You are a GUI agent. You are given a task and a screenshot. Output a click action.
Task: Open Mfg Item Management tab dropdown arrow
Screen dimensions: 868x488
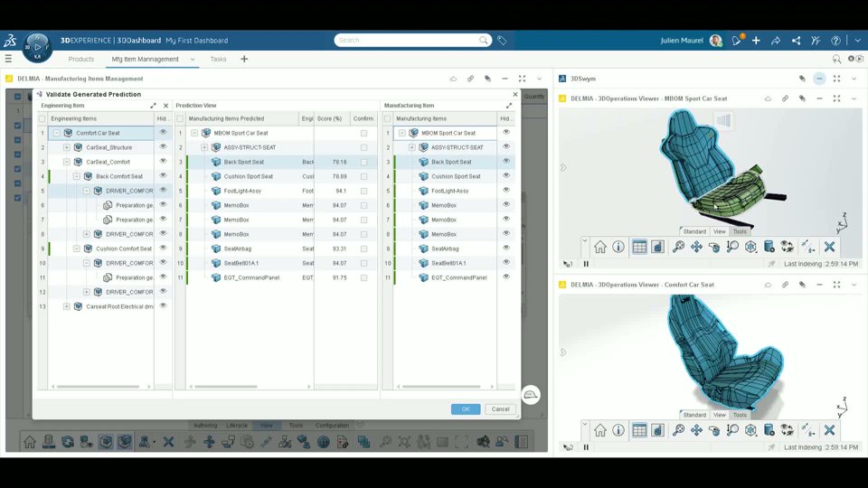193,60
